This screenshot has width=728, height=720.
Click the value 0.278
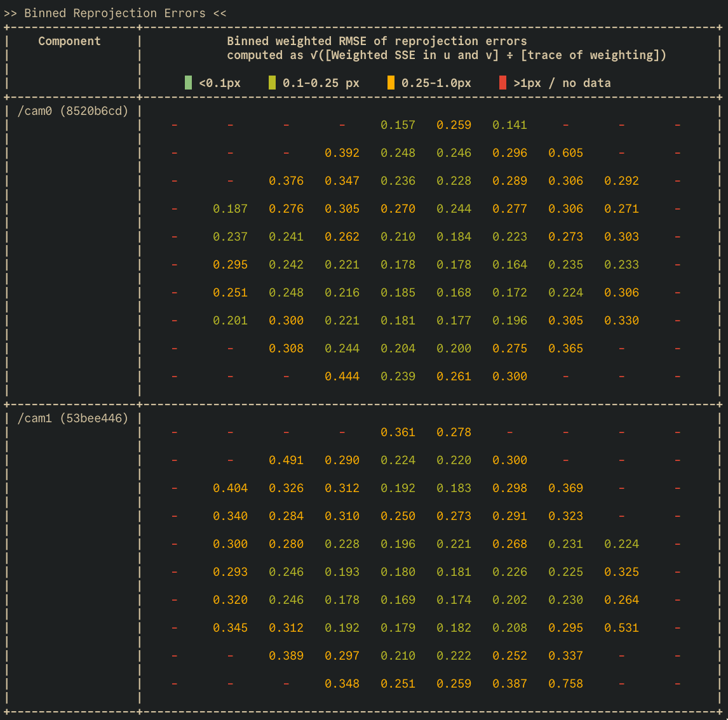454,432
